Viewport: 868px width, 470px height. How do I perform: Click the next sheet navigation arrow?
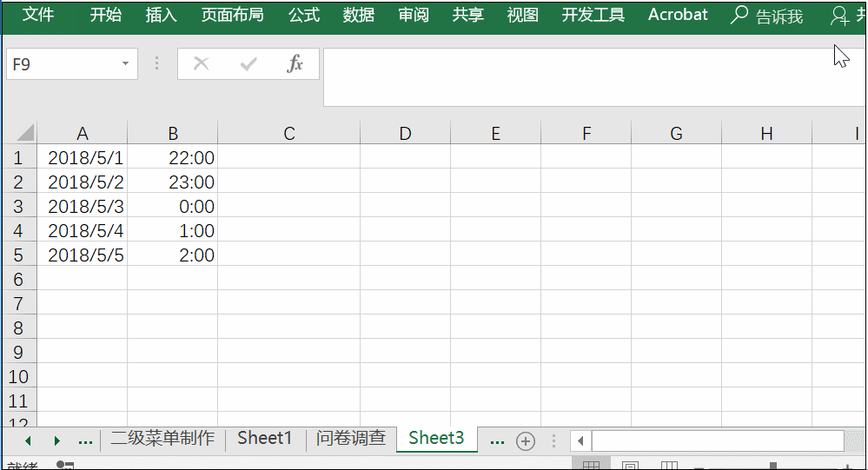click(56, 440)
